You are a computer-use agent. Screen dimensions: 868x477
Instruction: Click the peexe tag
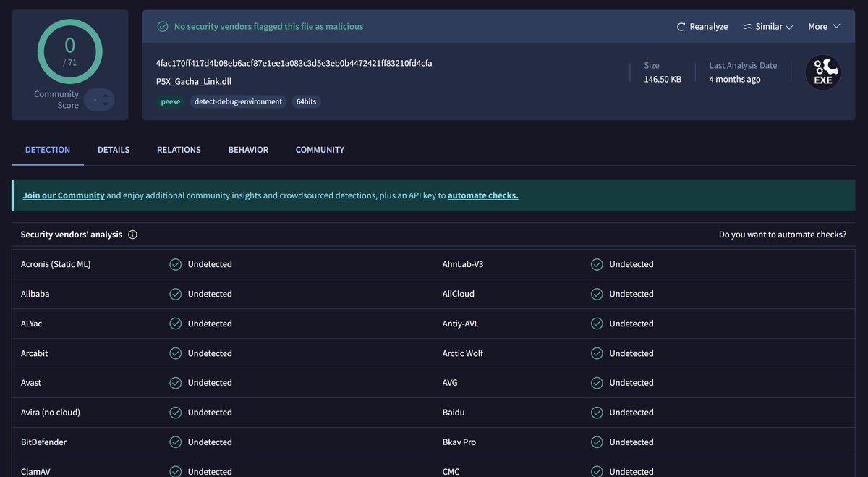(171, 101)
